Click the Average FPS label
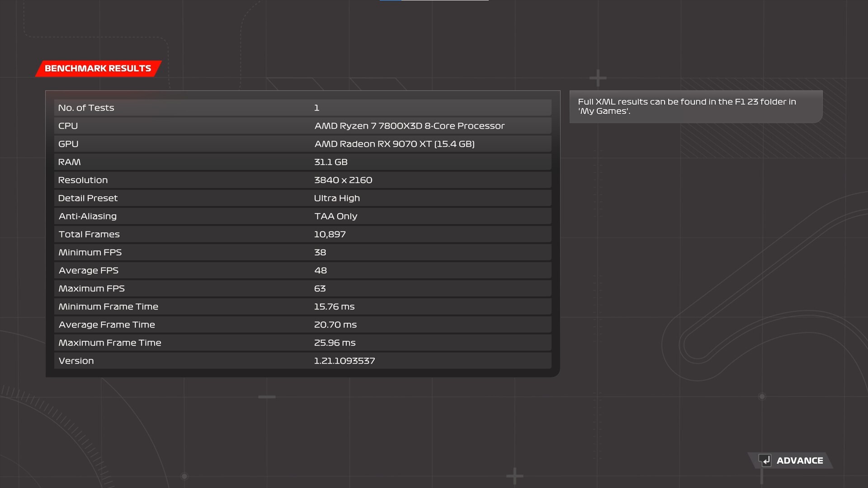This screenshot has height=488, width=868. pos(89,271)
